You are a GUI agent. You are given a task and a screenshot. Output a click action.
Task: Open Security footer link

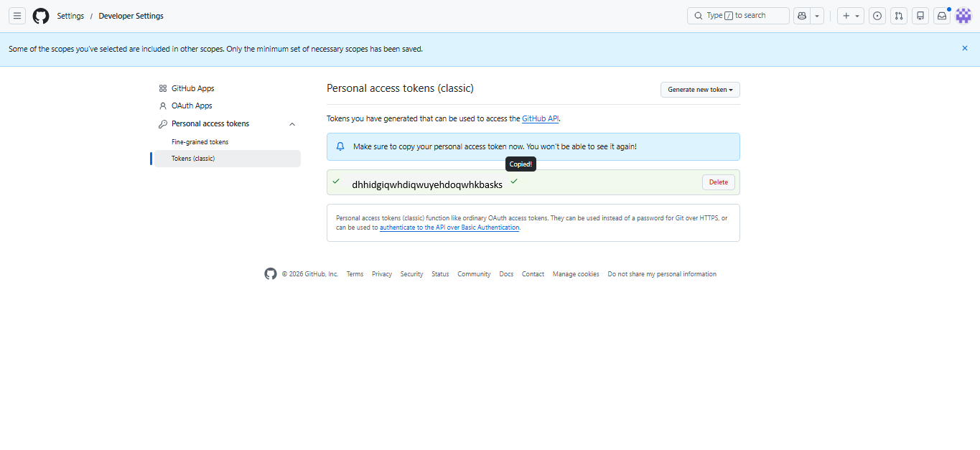(x=412, y=274)
